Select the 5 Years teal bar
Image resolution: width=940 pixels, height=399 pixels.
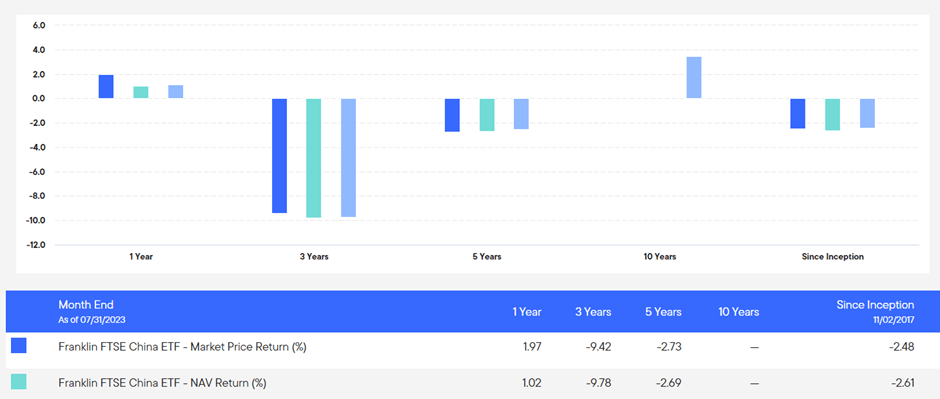point(487,115)
